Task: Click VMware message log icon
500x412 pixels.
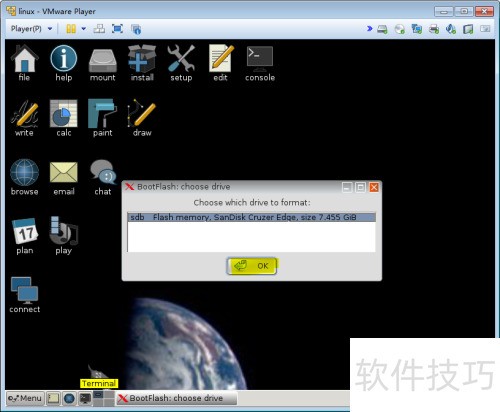Action: (485, 29)
